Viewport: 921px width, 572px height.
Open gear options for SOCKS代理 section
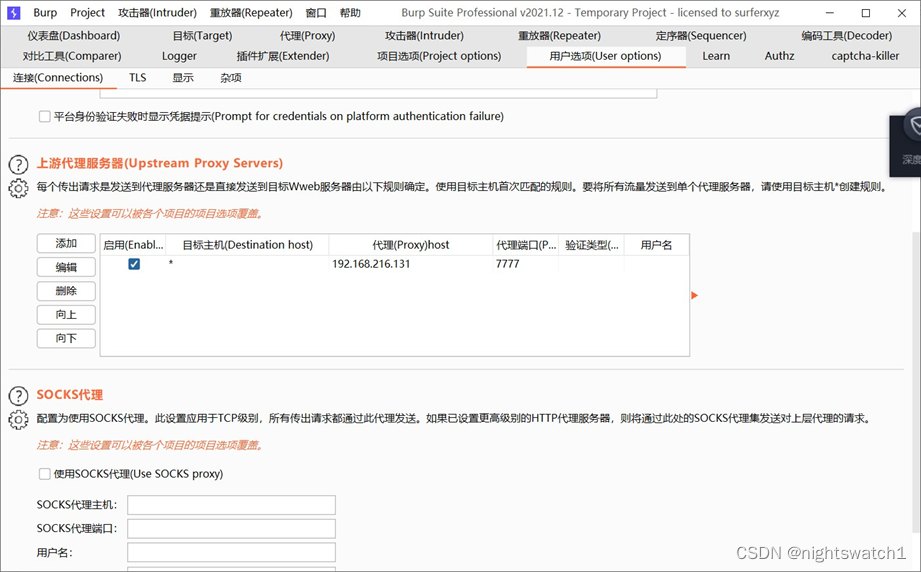pyautogui.click(x=18, y=420)
